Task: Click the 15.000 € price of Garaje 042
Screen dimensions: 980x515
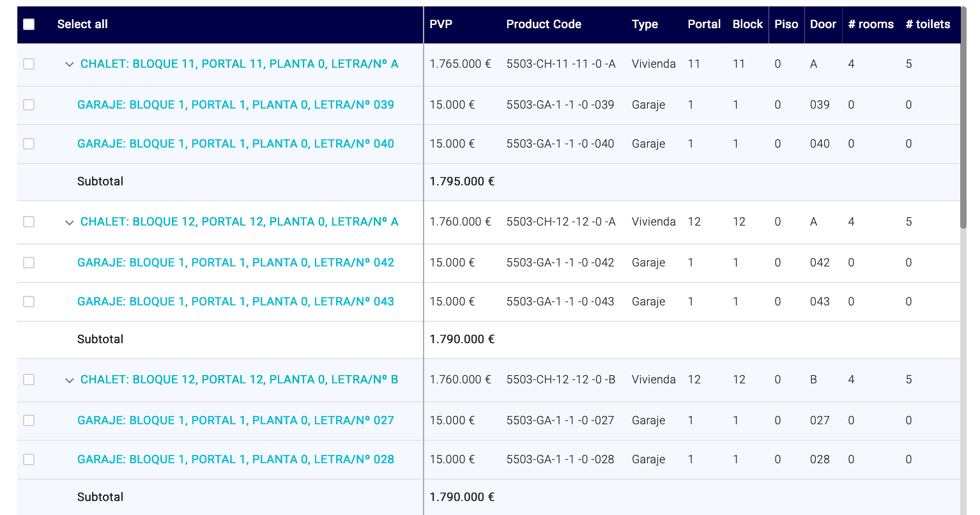Action: [452, 263]
